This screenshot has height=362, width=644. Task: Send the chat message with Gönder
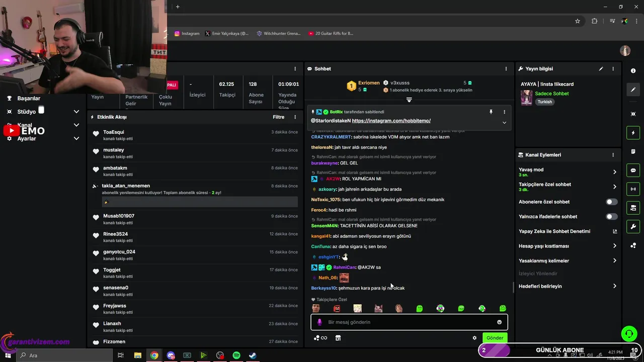point(495,338)
